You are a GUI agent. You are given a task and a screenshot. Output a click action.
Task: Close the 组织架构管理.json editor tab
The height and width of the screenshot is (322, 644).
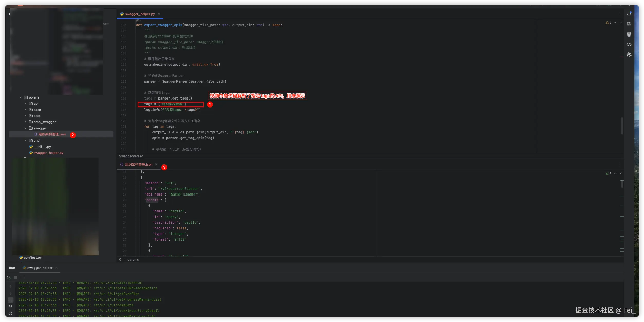coord(156,164)
